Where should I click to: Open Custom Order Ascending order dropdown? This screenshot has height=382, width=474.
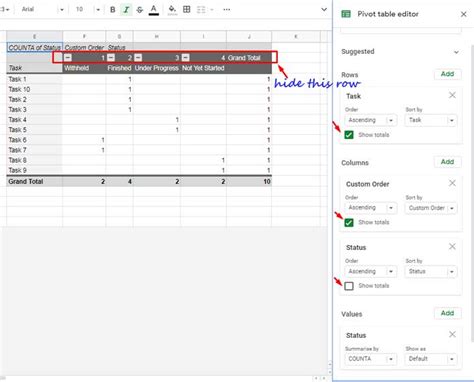click(371, 208)
